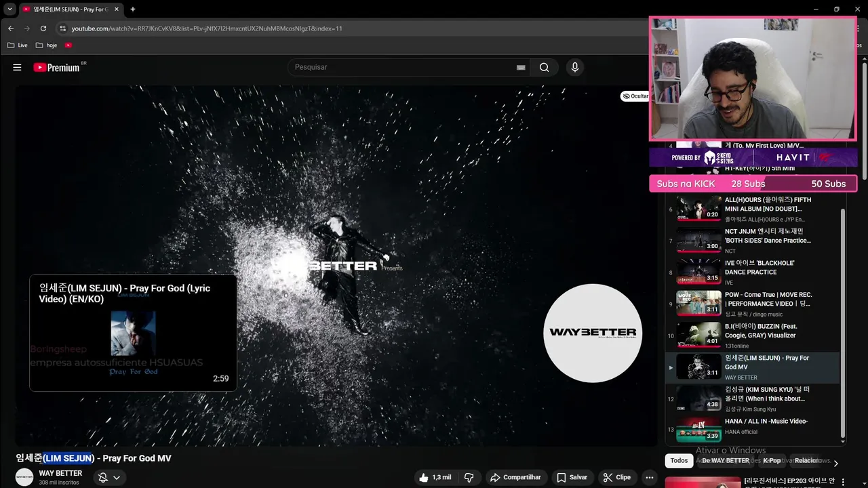Select the De WAY BETTER filter chip

pyautogui.click(x=726, y=460)
